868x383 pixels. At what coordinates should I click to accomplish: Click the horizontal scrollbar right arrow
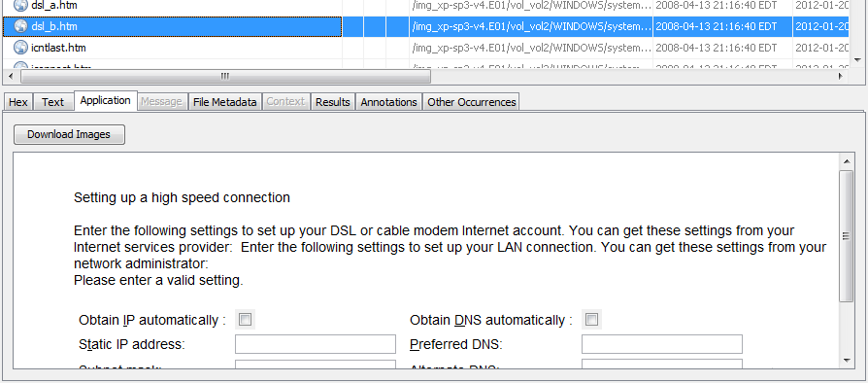pyautogui.click(x=841, y=76)
